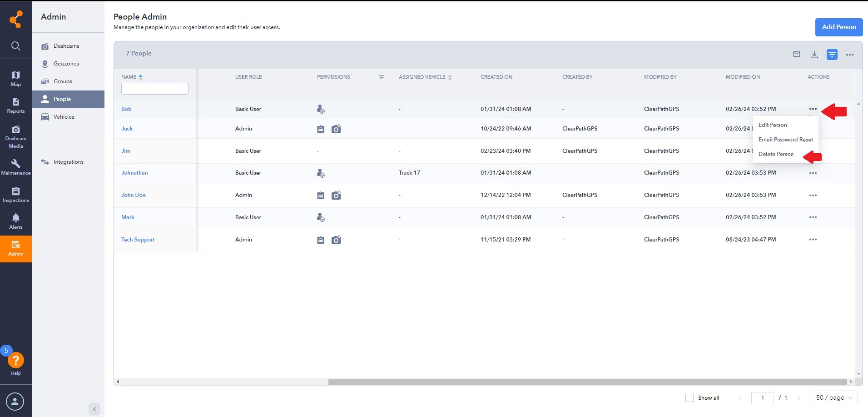Click the email envelope icon in table header
This screenshot has height=417, width=868.
point(797,54)
